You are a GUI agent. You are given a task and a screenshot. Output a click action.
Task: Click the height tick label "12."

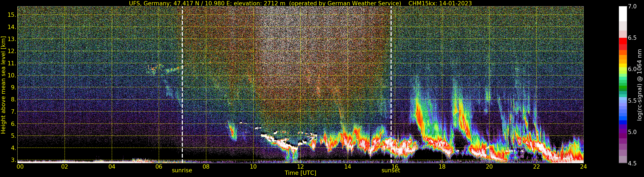coord(12,51)
